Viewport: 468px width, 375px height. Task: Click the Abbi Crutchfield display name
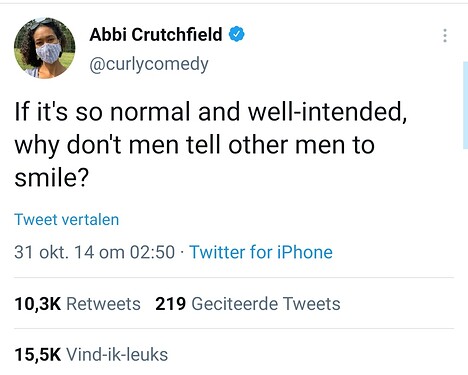click(x=156, y=34)
